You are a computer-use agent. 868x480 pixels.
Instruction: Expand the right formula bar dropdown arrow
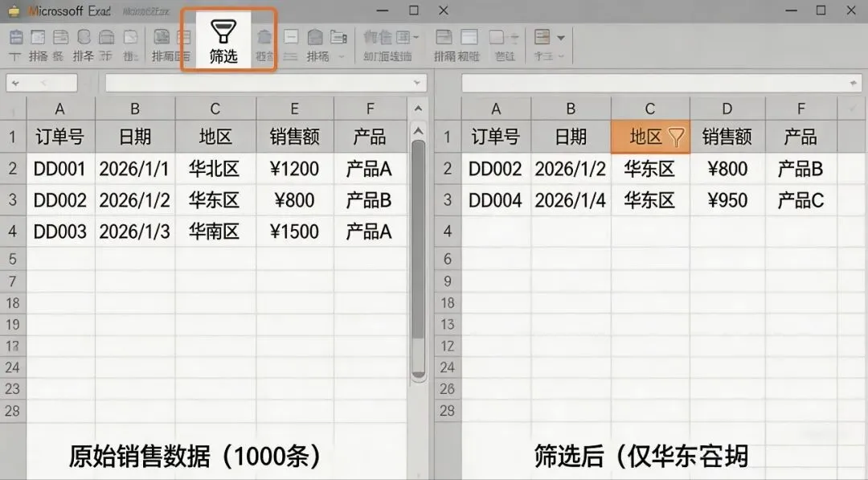(853, 83)
